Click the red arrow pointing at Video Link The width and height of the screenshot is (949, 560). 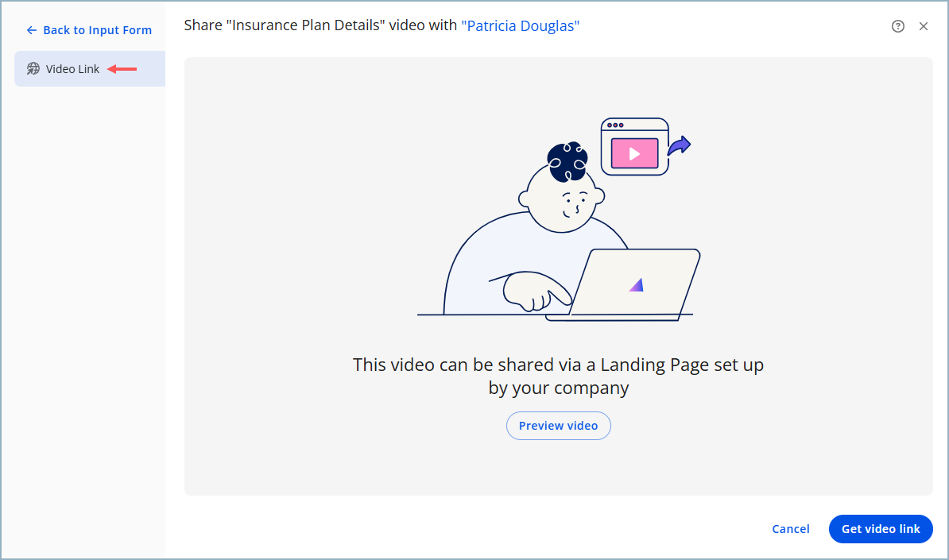tap(122, 69)
